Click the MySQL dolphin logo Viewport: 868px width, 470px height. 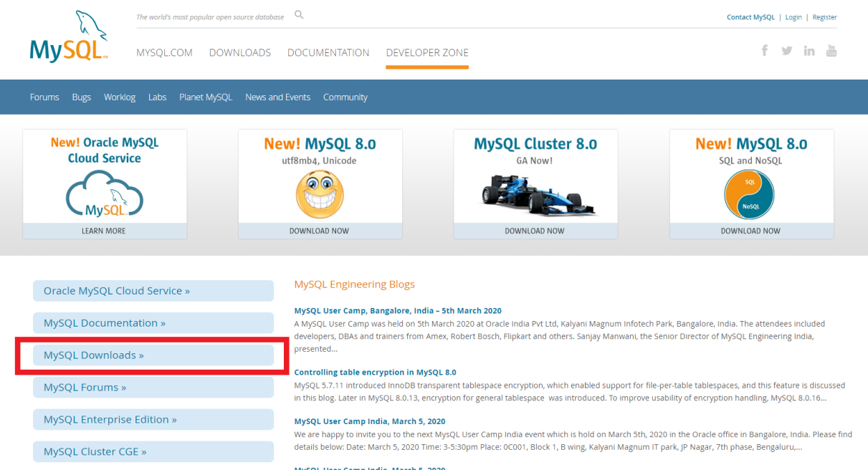[69, 37]
